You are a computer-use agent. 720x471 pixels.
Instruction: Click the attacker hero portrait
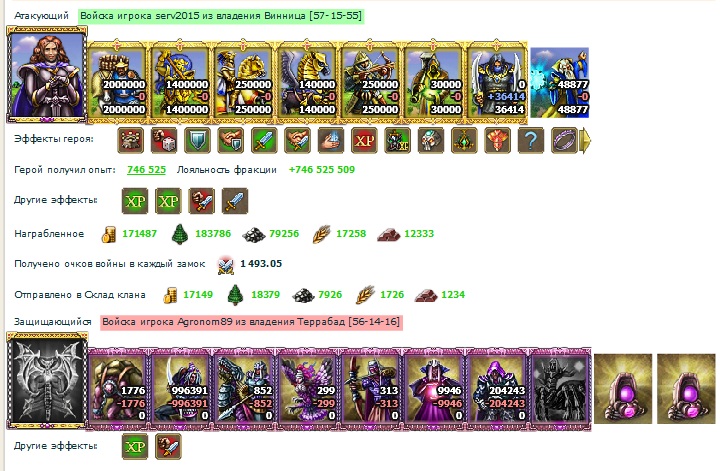(x=46, y=75)
